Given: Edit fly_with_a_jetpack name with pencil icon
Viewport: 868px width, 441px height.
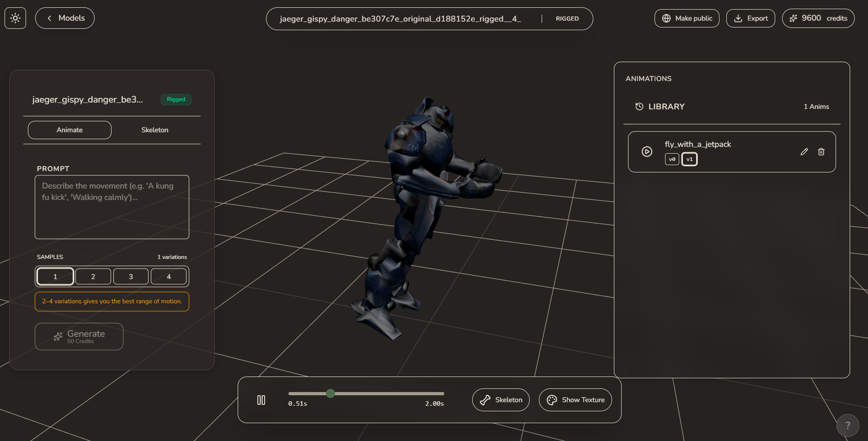Looking at the screenshot, I should point(804,151).
